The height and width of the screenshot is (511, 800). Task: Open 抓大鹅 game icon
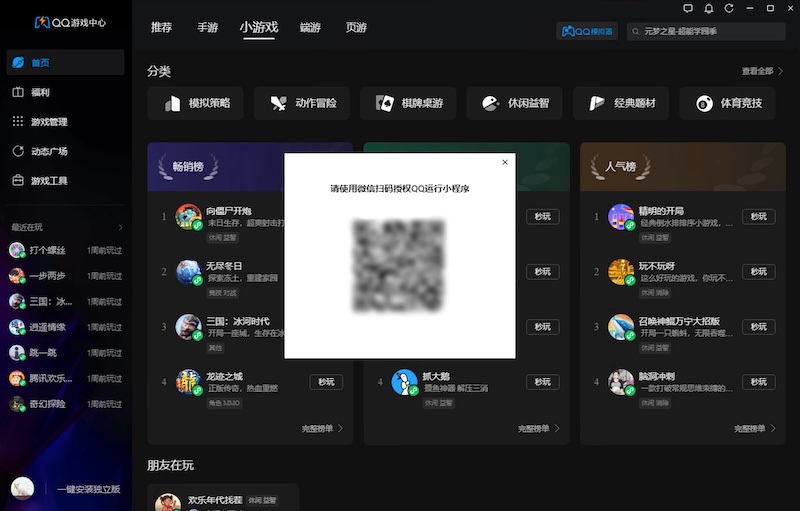[x=404, y=382]
